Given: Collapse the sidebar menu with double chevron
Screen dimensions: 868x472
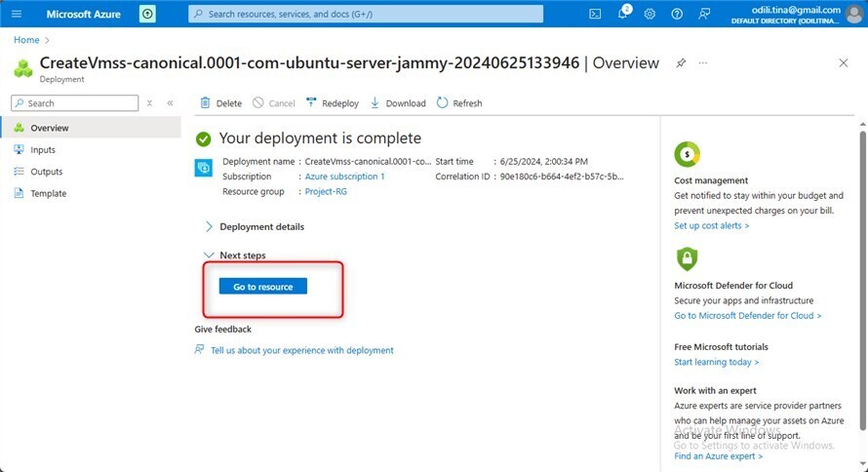Looking at the screenshot, I should [170, 103].
